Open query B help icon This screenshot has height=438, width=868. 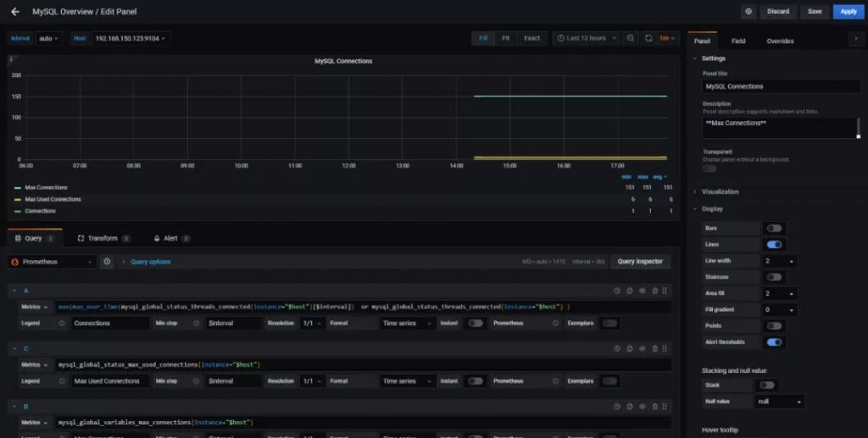(x=617, y=407)
